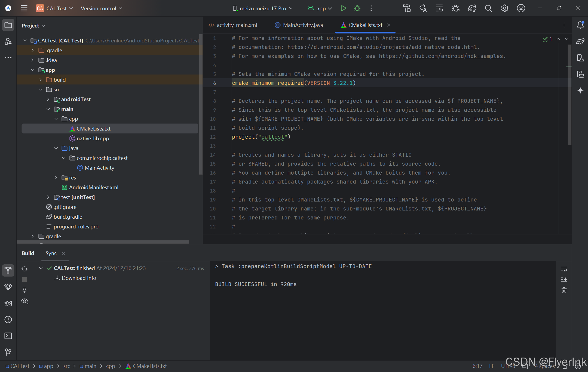Collapse the app module folder
This screenshot has height=372, width=588.
tap(33, 70)
